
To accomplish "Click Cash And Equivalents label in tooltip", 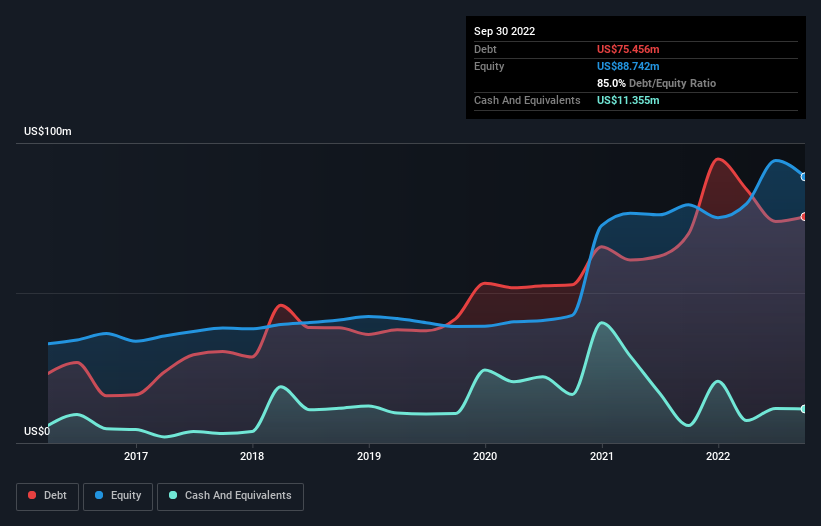I will tap(527, 100).
